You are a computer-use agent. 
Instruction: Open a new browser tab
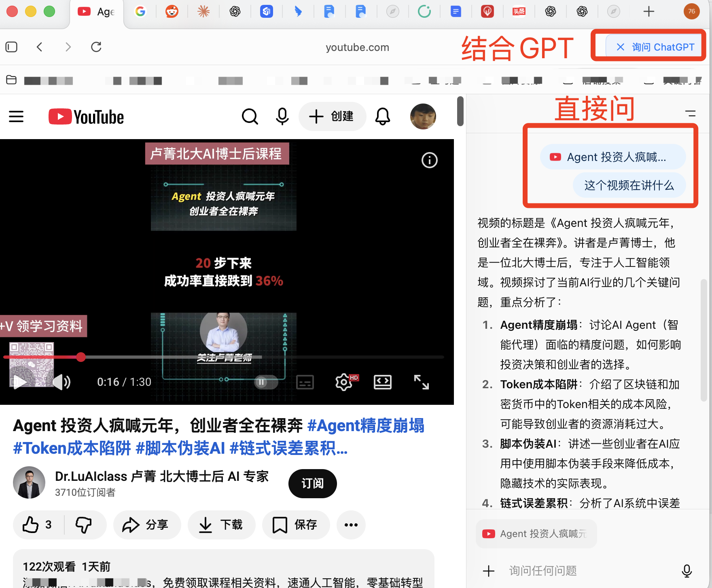(648, 12)
